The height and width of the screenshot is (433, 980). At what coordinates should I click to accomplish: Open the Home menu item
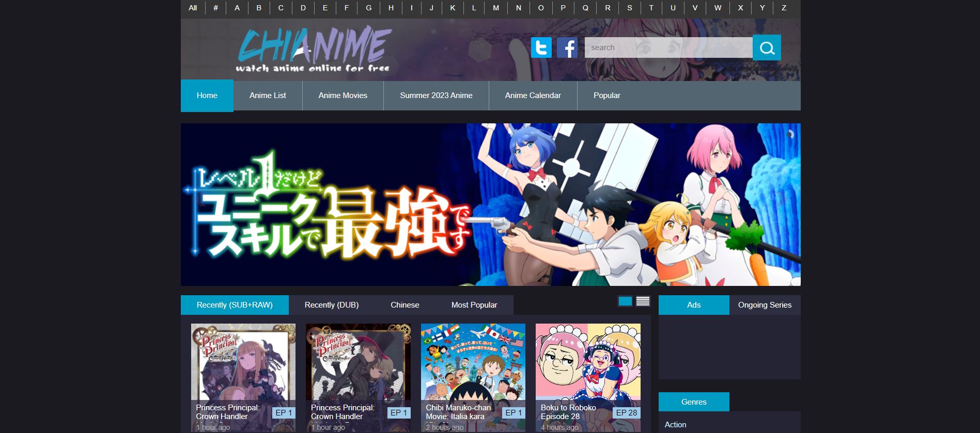207,95
